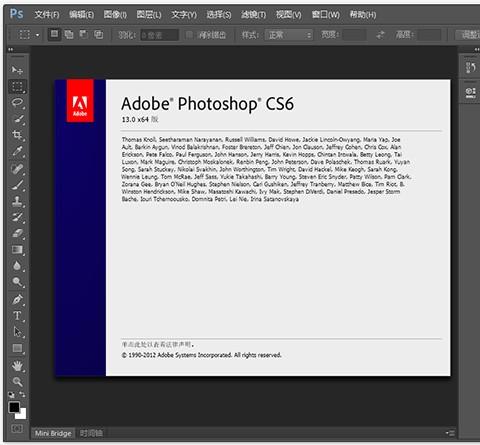Select the Quick Selection tool
The height and width of the screenshot is (445, 480).
pos(17,119)
